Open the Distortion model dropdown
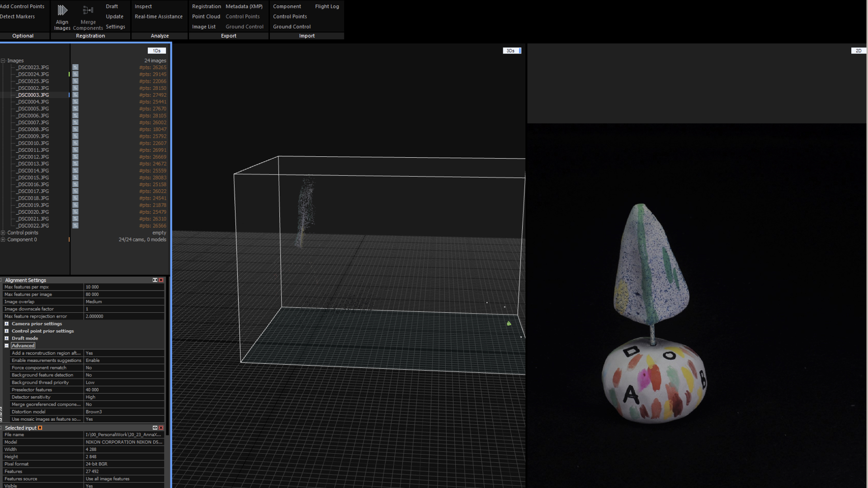This screenshot has height=488, width=868. [123, 412]
